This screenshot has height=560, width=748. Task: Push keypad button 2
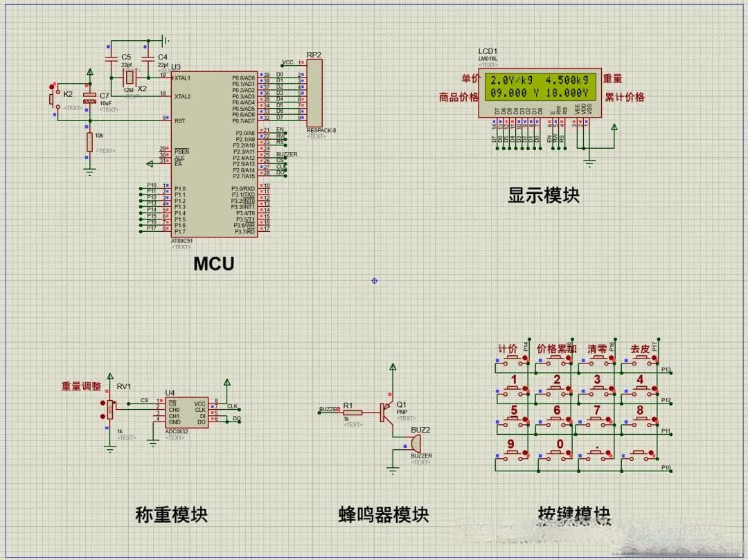556,390
